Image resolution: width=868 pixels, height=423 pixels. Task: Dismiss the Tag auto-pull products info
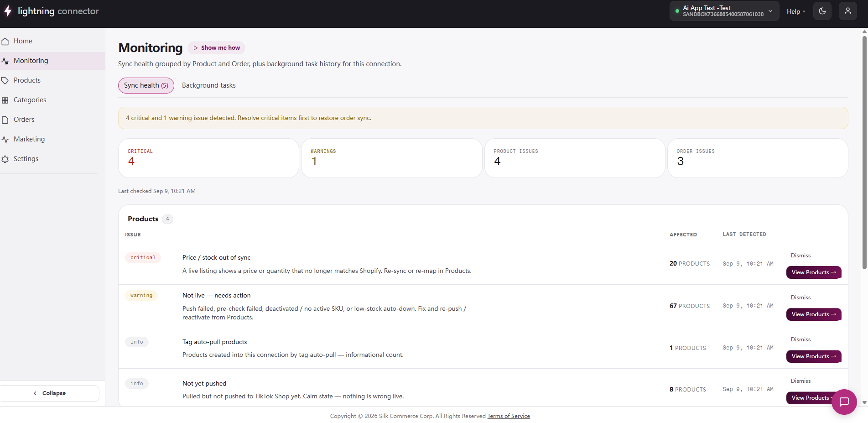point(800,339)
